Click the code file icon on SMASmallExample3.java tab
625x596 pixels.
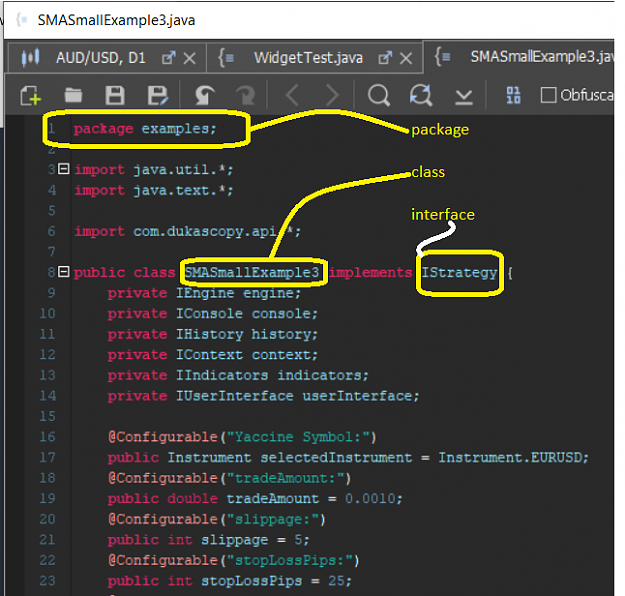click(442, 57)
